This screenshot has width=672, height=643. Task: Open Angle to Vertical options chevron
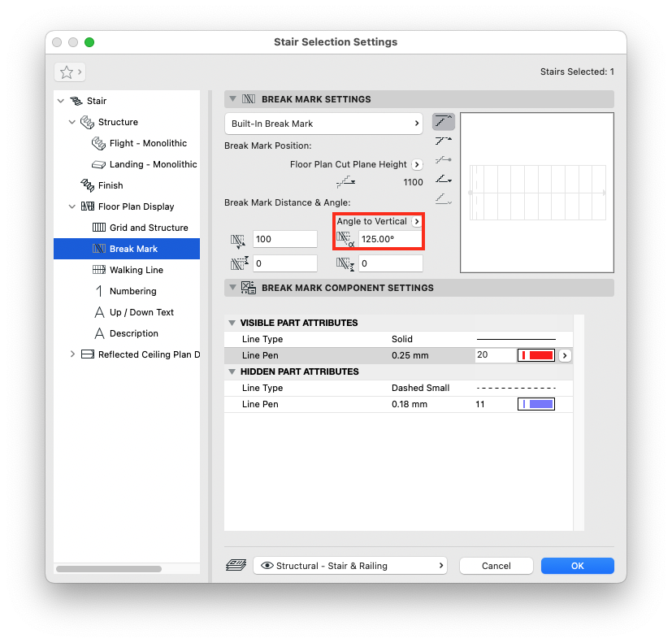click(x=417, y=222)
